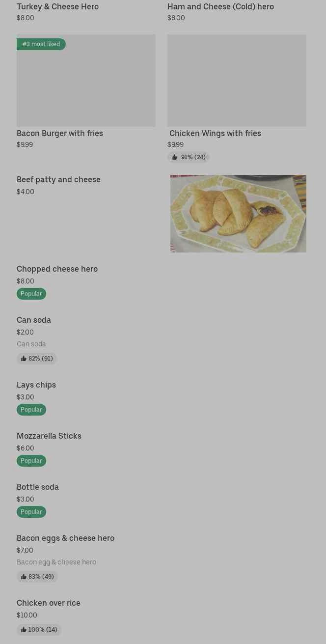Image resolution: width=326 pixels, height=644 pixels.
Task: Click thumbs-up icon on Chicken over rice rating
Action: click(x=24, y=630)
